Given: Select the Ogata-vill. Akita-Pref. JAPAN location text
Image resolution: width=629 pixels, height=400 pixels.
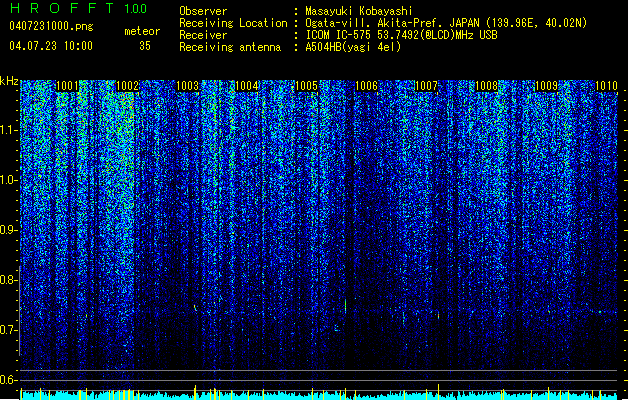Looking at the screenshot, I should pos(446,23).
